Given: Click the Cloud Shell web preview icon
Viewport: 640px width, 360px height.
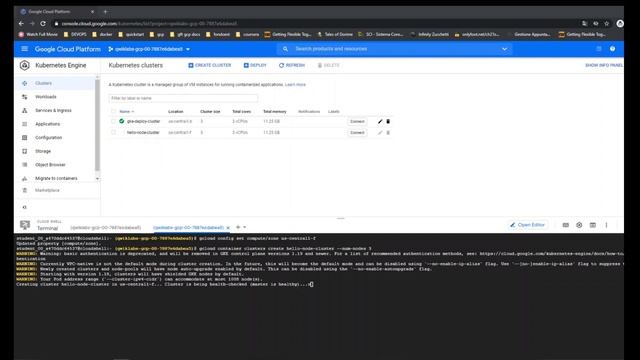Looking at the screenshot, I should [x=593, y=225].
